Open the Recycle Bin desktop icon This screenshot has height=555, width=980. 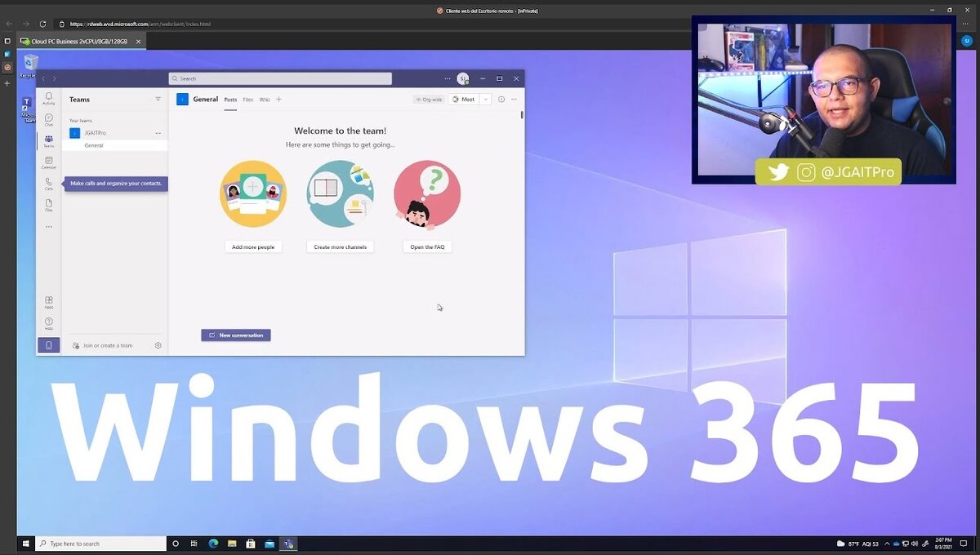tap(30, 66)
